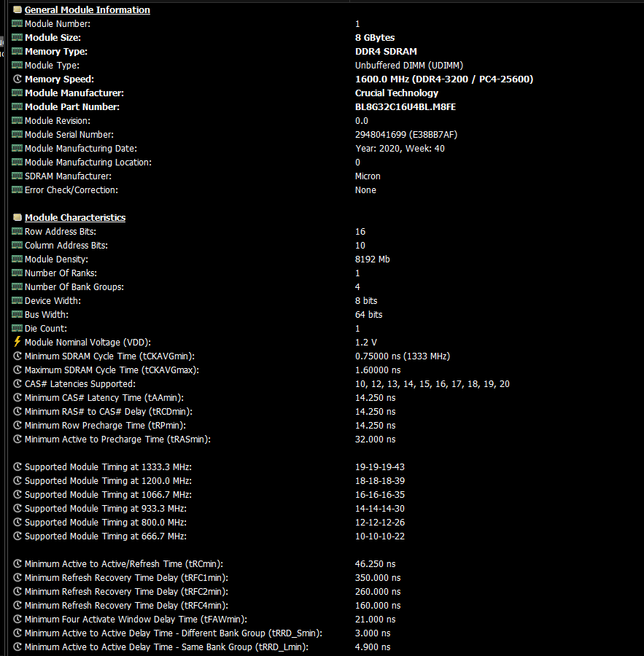The width and height of the screenshot is (644, 656).
Task: Click the clock icon beside tRCmin row
Action: pyautogui.click(x=18, y=563)
